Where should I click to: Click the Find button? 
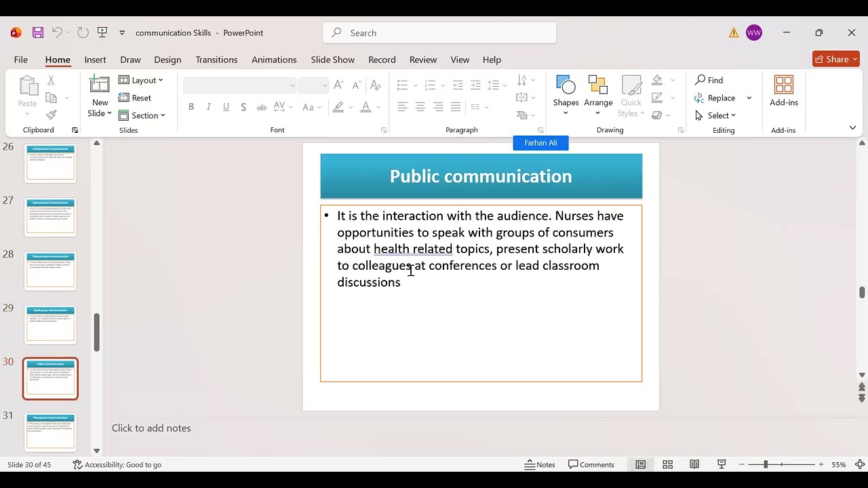(x=709, y=80)
